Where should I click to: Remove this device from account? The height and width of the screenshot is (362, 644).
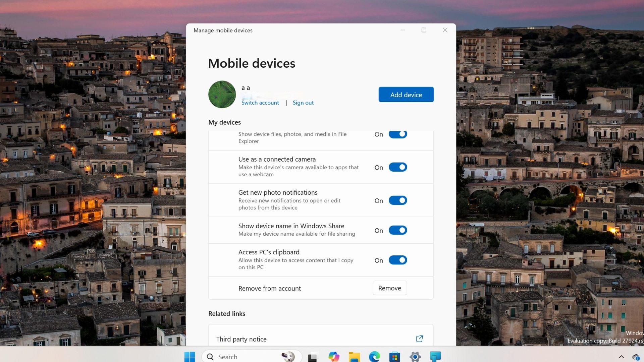pos(389,288)
